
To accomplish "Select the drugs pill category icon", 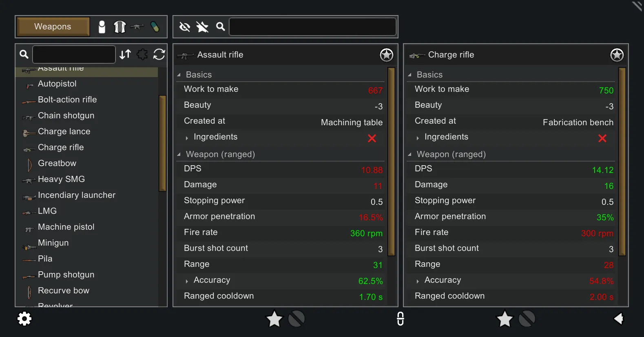I will [x=155, y=27].
